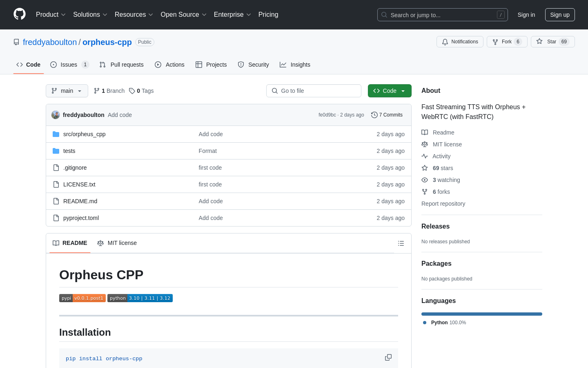Open tests folder icon

tap(56, 151)
